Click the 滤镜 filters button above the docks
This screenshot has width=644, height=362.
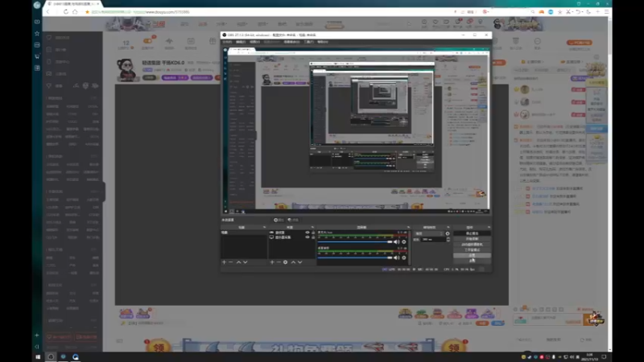click(293, 220)
